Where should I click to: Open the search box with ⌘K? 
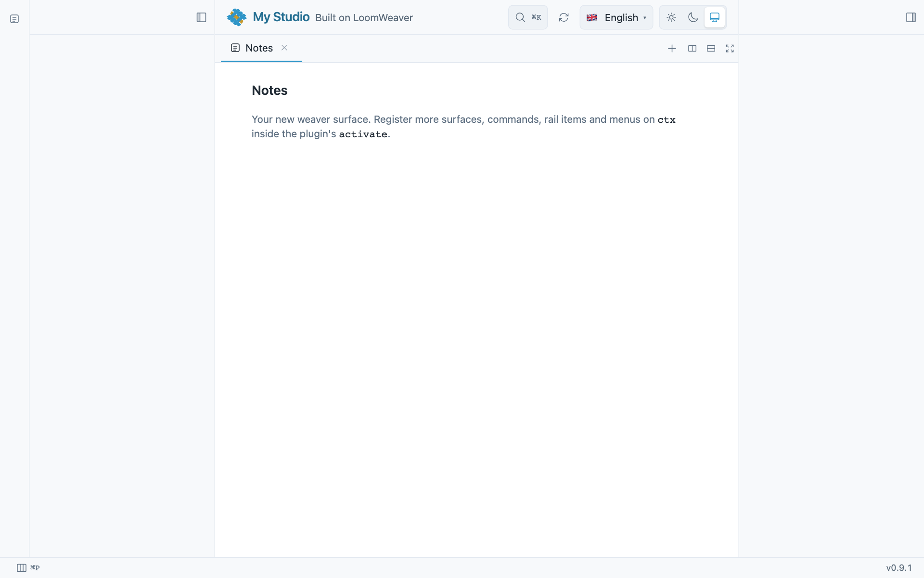click(x=528, y=17)
